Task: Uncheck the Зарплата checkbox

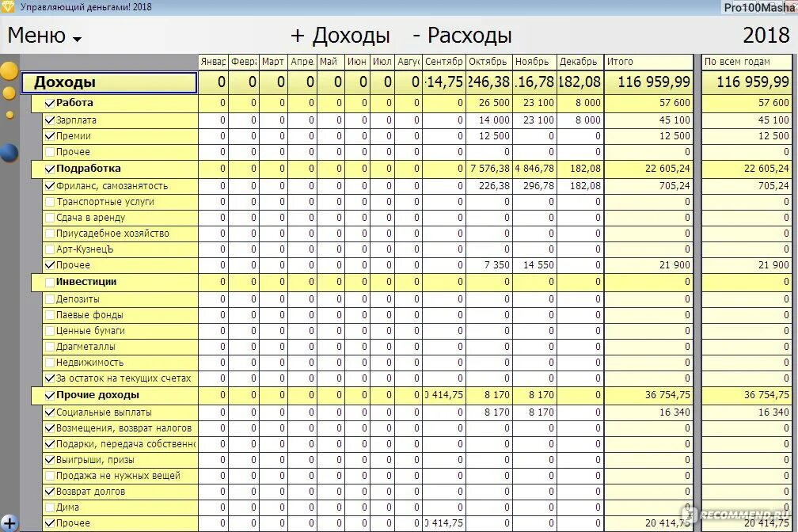Action: click(49, 120)
